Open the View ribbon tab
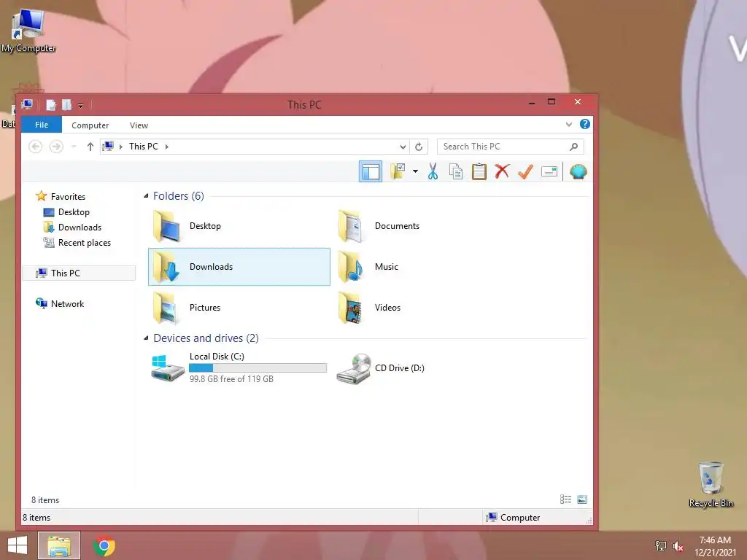Image resolution: width=747 pixels, height=560 pixels. coord(139,125)
